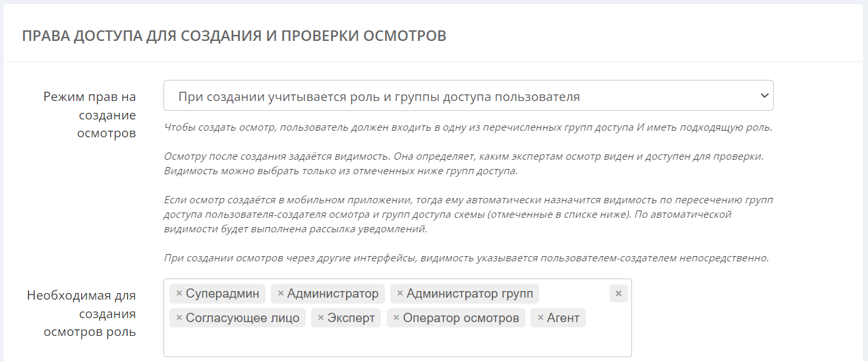Remove the Суперадмин role tag
Screen dimensions: 868x361
pyautogui.click(x=179, y=294)
